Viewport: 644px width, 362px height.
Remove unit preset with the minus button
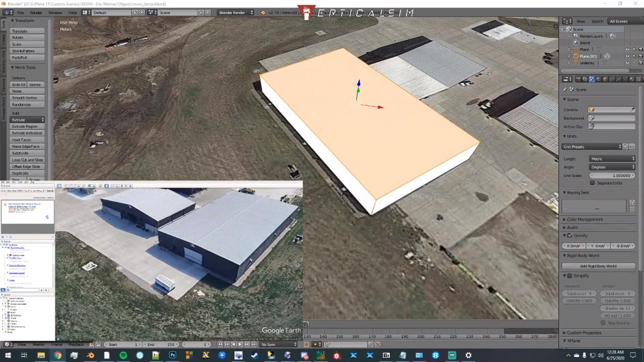(x=632, y=147)
